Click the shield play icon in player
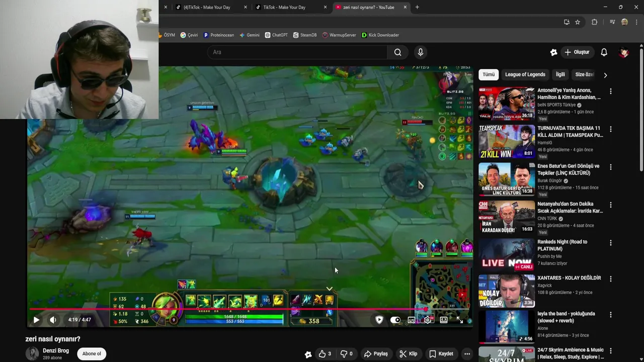 [379, 320]
